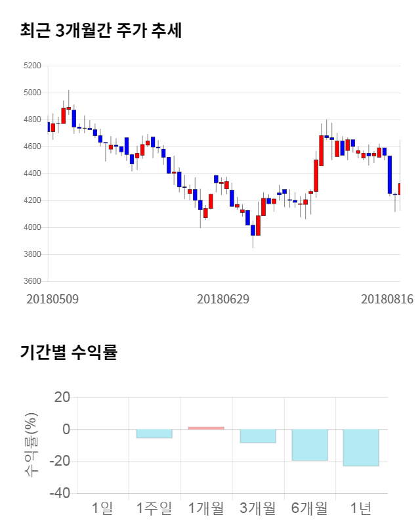Click the 1개월 x-axis label
Image resolution: width=420 pixels, height=532 pixels.
point(206,508)
